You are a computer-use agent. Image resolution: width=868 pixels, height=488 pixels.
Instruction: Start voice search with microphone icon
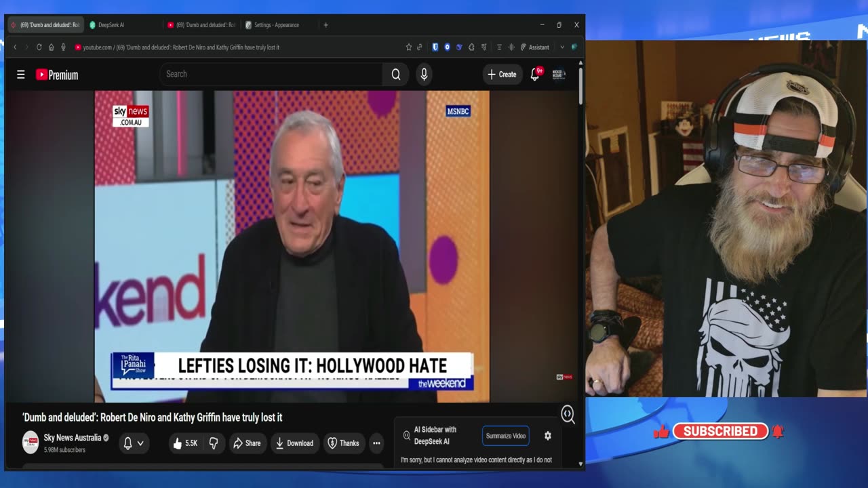[x=424, y=75]
